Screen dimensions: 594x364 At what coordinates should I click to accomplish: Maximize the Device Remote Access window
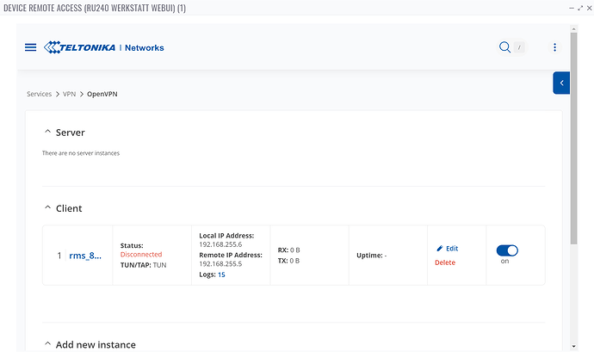click(x=580, y=8)
